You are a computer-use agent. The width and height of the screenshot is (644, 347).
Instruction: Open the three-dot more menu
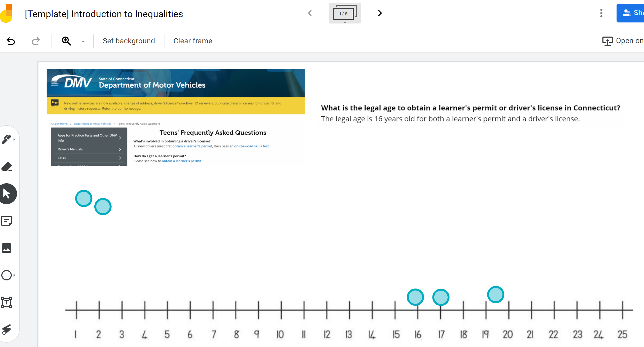tap(601, 13)
